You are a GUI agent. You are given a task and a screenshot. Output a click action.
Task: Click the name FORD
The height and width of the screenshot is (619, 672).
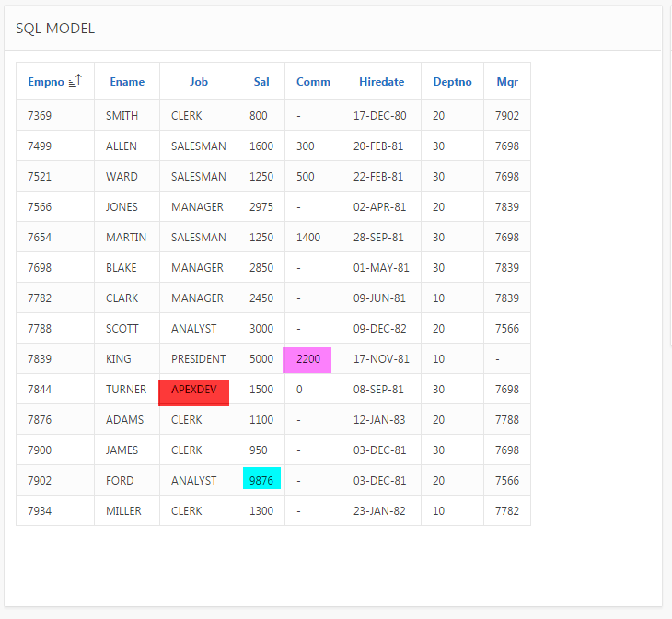pyautogui.click(x=120, y=481)
